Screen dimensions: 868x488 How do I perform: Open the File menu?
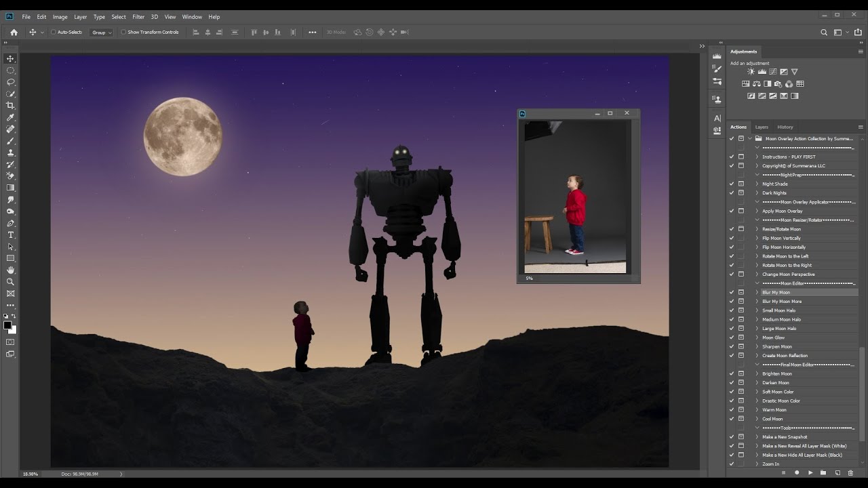click(26, 17)
